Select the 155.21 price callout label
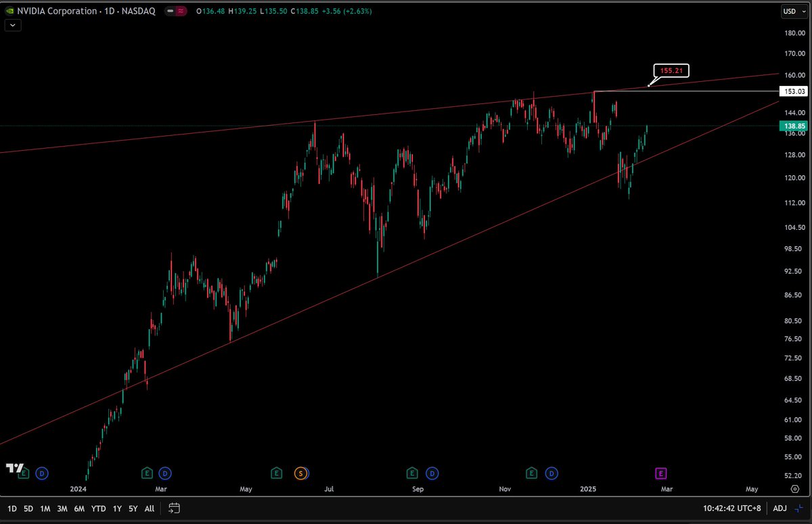Viewport: 812px width, 524px height. [671, 70]
